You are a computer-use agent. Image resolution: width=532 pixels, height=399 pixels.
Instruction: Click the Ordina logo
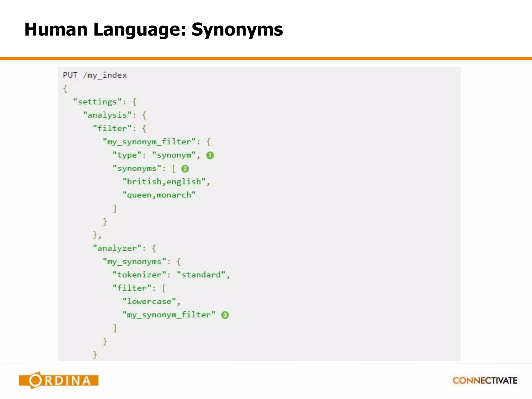click(58, 380)
